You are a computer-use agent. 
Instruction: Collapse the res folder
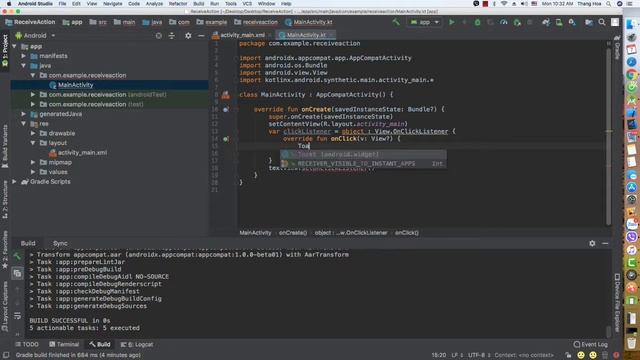pos(24,124)
